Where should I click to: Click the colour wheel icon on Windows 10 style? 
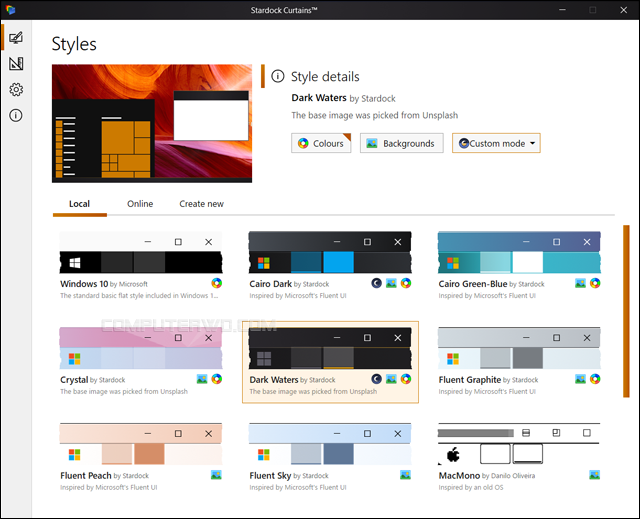point(216,283)
